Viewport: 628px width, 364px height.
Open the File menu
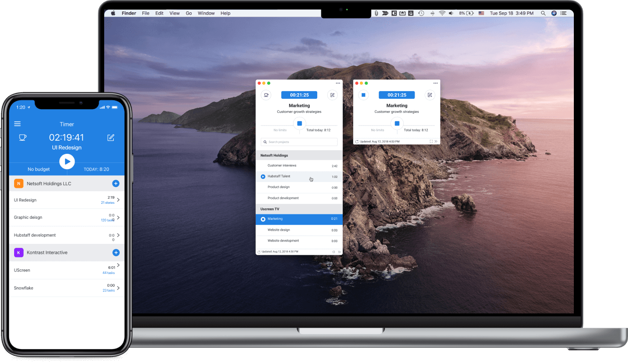click(x=146, y=13)
